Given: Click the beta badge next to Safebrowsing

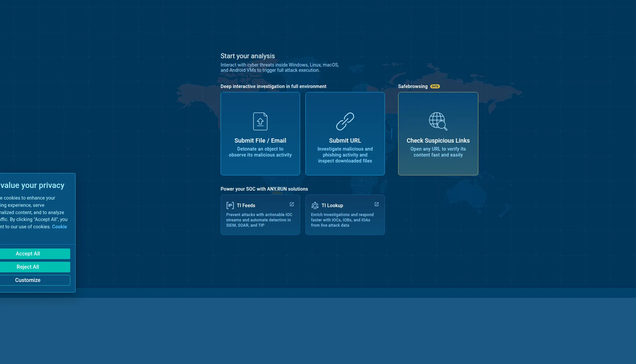Looking at the screenshot, I should pyautogui.click(x=435, y=86).
